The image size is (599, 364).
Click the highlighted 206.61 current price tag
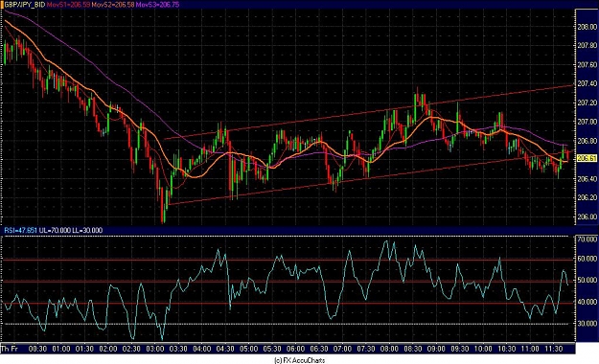coord(587,158)
